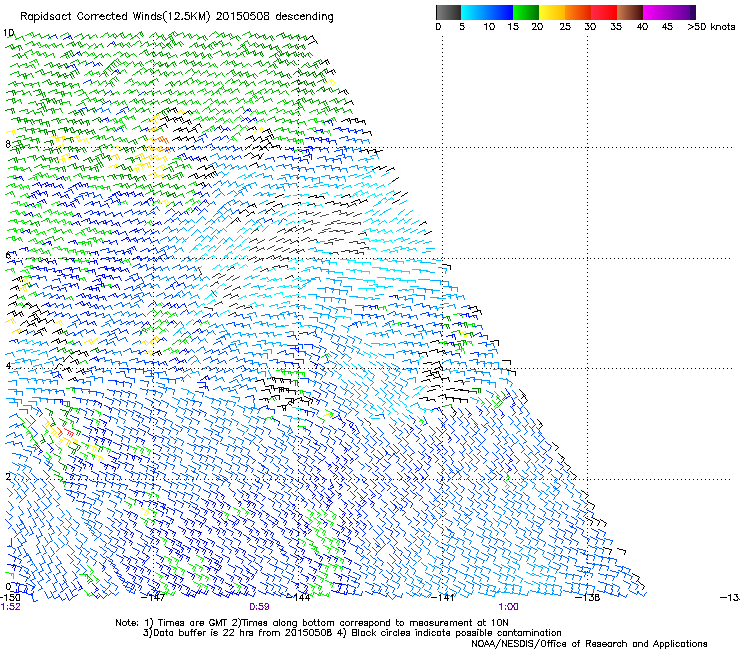Select the yellow 20-25 knots color segment
The width and height of the screenshot is (740, 650).
pyautogui.click(x=552, y=12)
